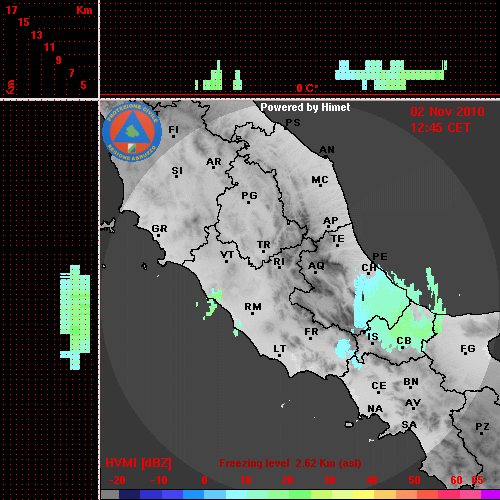Image resolution: width=500 pixels, height=500 pixels.
Task: Click the magenta end of the dBZ color bar
Action: [x=490, y=495]
